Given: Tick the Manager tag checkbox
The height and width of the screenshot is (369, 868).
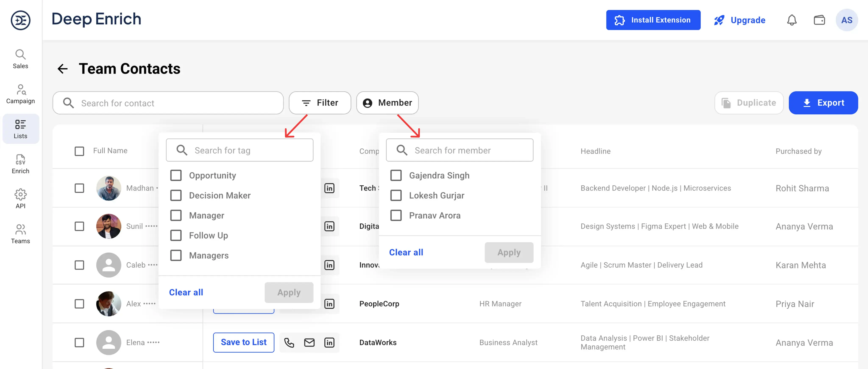Looking at the screenshot, I should tap(175, 215).
